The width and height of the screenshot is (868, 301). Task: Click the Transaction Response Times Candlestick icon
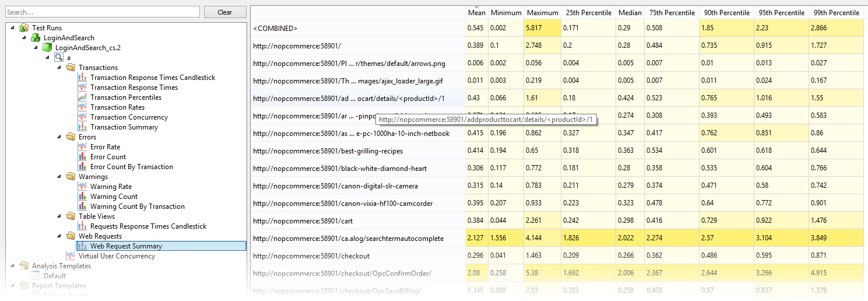(x=82, y=78)
